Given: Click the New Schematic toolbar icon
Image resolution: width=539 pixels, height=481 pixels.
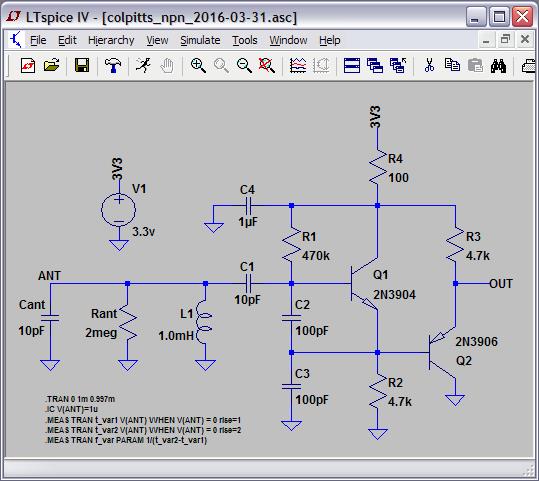Looking at the screenshot, I should point(28,65).
